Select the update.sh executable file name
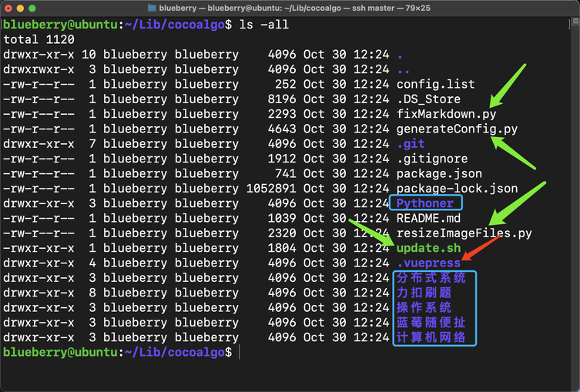This screenshot has height=392, width=580. (x=428, y=248)
